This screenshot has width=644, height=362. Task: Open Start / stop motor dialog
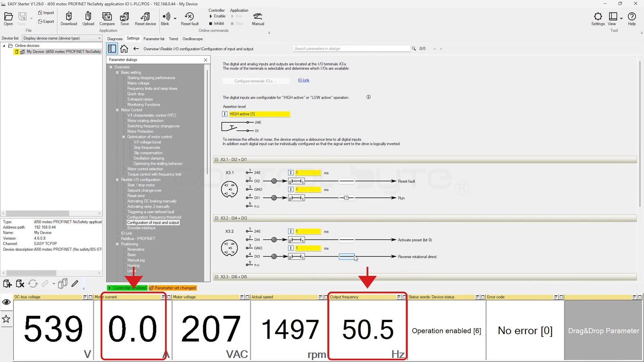pyautogui.click(x=141, y=185)
